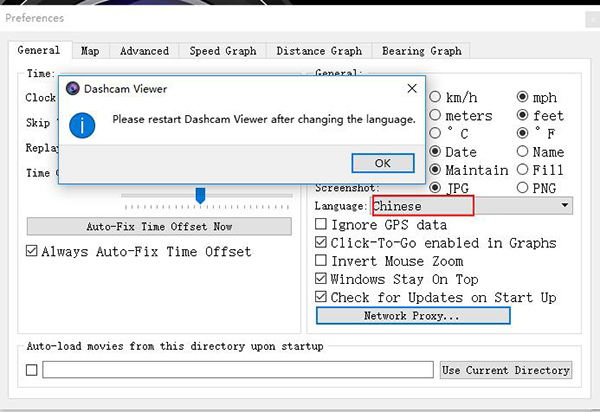Viewport: 600px width, 412px height.
Task: Click the Dashcam Viewer app icon in dialog title
Action: (x=72, y=89)
